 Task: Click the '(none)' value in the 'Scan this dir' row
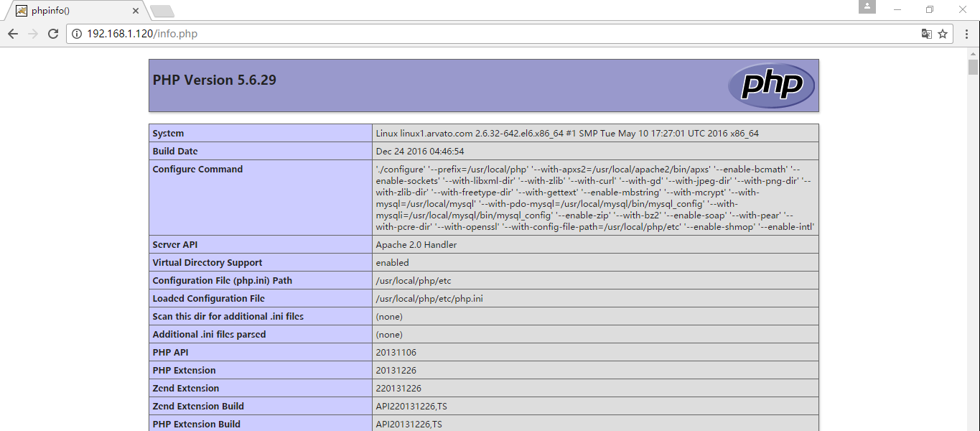[x=389, y=317]
